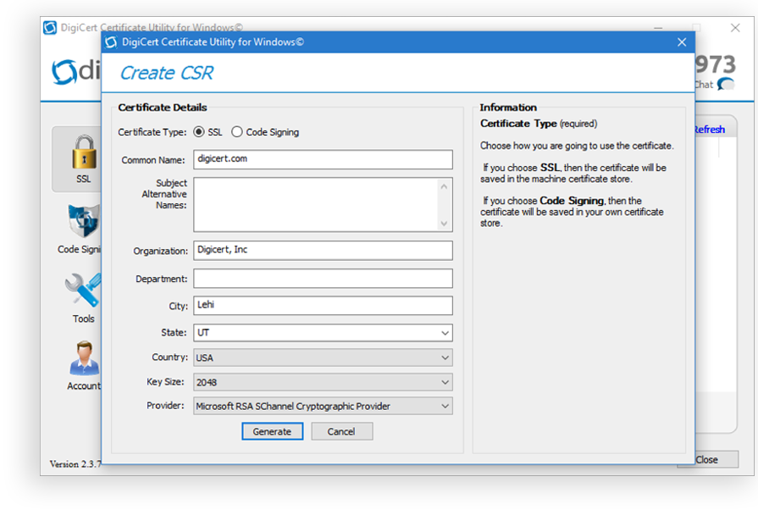Click the large DigiCert logo in the main window
758x532 pixels.
tap(76, 71)
